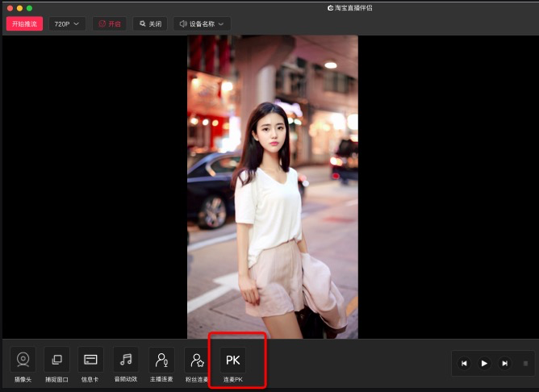Viewport: 539px width, 392px height.
Task: Start 主播连麦 host co-streaming
Action: click(161, 360)
